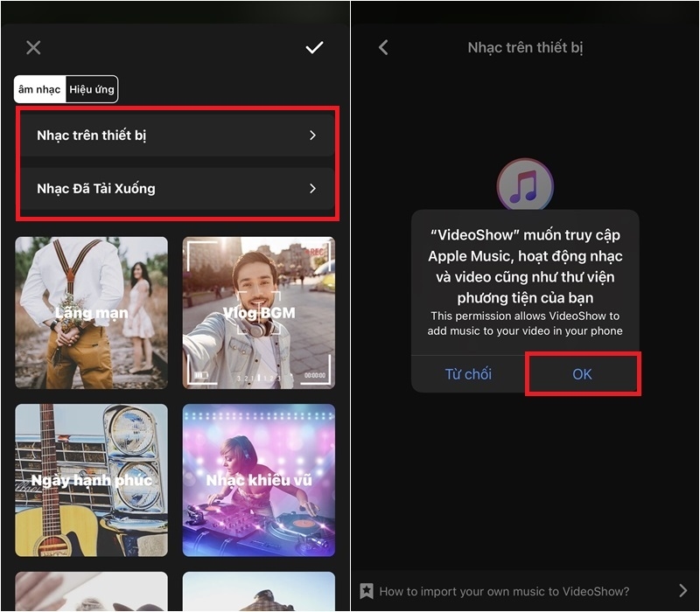Select the Lãng mạn music category
700x612 pixels.
pyautogui.click(x=91, y=311)
